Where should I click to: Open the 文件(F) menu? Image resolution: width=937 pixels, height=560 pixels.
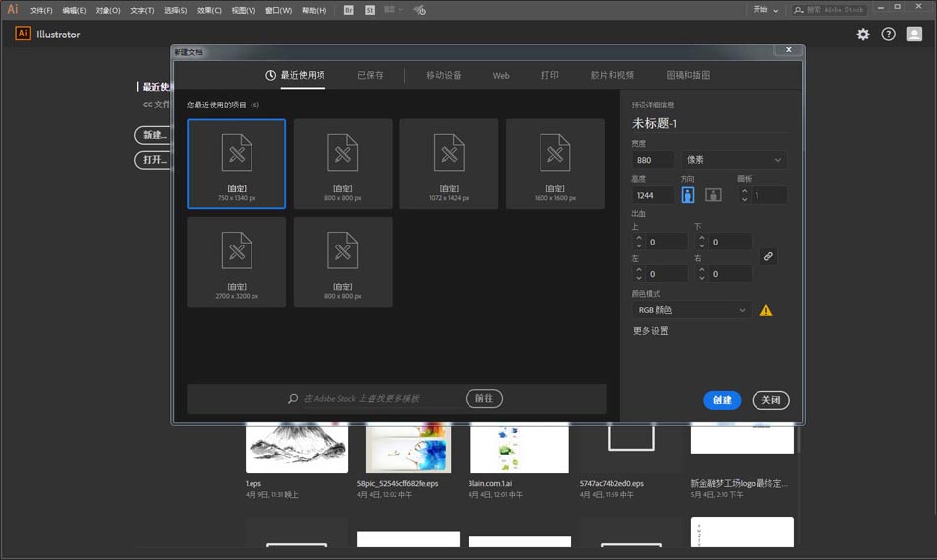tap(41, 10)
